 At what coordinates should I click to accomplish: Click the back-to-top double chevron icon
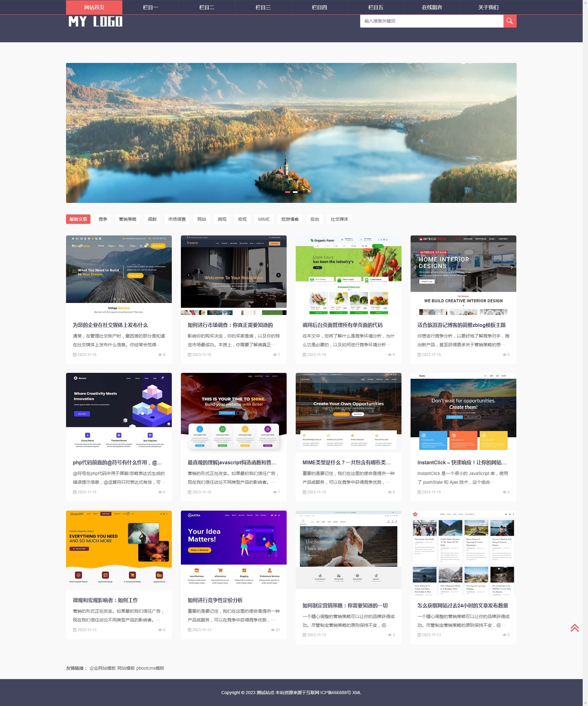click(x=574, y=628)
